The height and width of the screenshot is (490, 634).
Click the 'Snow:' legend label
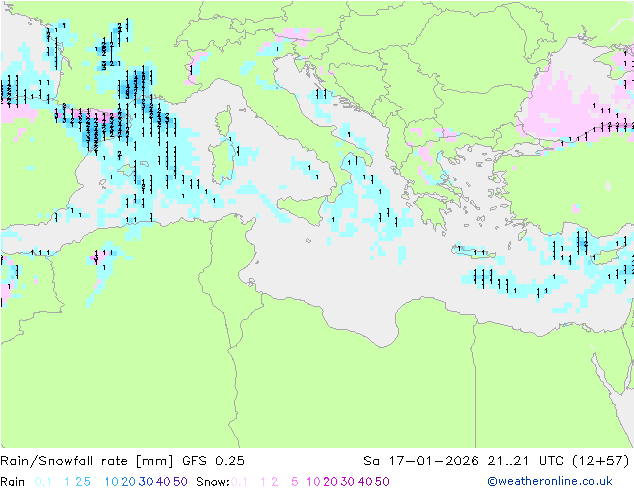click(213, 482)
